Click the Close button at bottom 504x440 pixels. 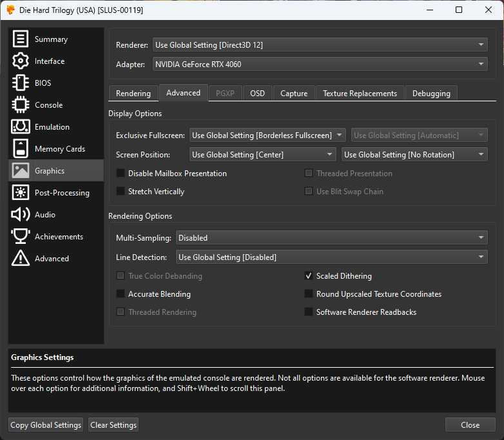coord(470,425)
